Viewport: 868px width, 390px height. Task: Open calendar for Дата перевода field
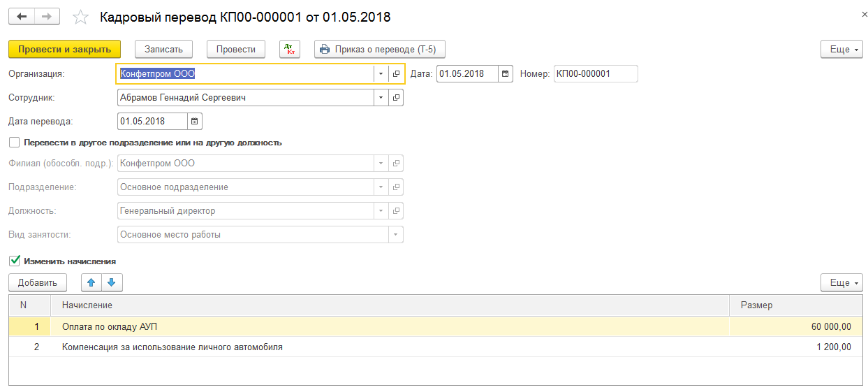tap(195, 122)
